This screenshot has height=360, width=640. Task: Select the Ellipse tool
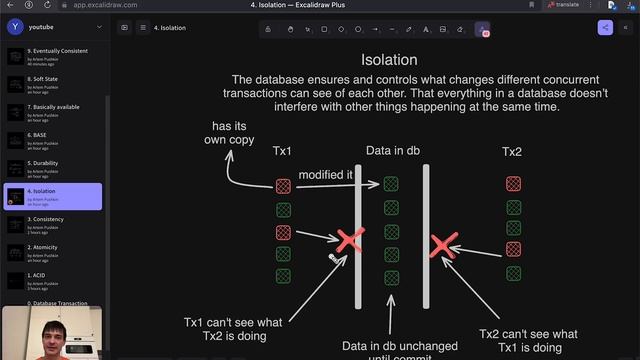tap(358, 29)
